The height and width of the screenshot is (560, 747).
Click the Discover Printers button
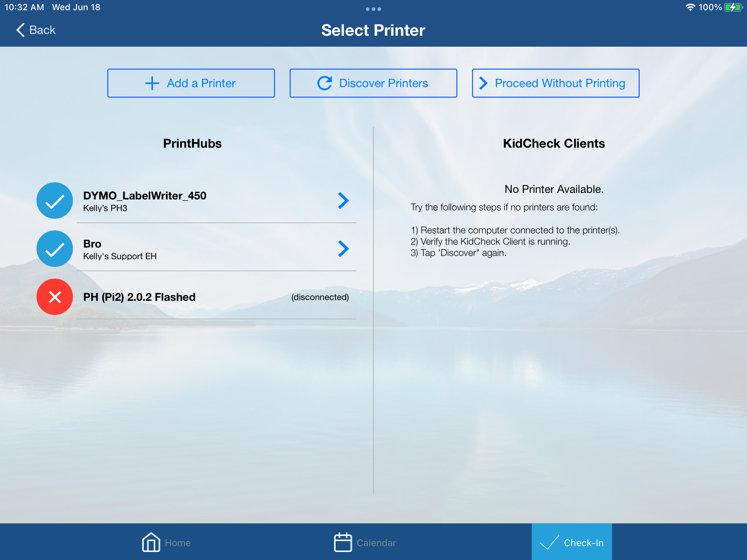(x=373, y=83)
